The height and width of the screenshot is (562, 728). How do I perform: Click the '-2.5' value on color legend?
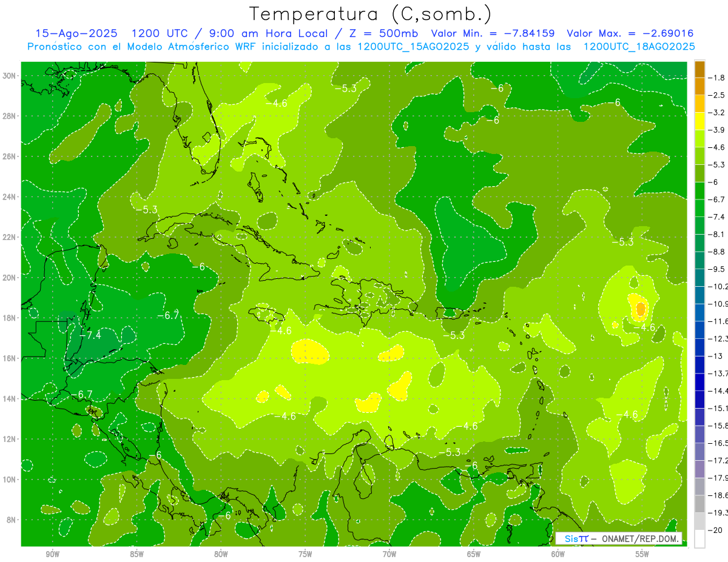click(x=718, y=95)
